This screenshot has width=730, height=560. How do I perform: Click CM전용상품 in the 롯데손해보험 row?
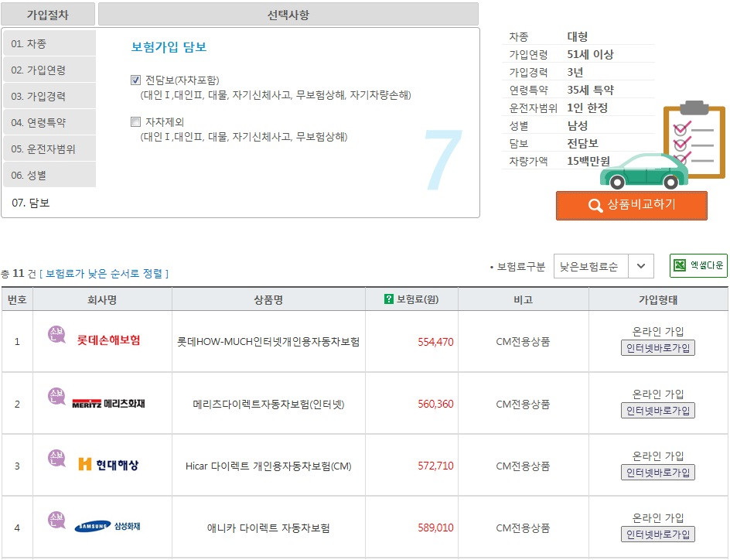tap(523, 342)
